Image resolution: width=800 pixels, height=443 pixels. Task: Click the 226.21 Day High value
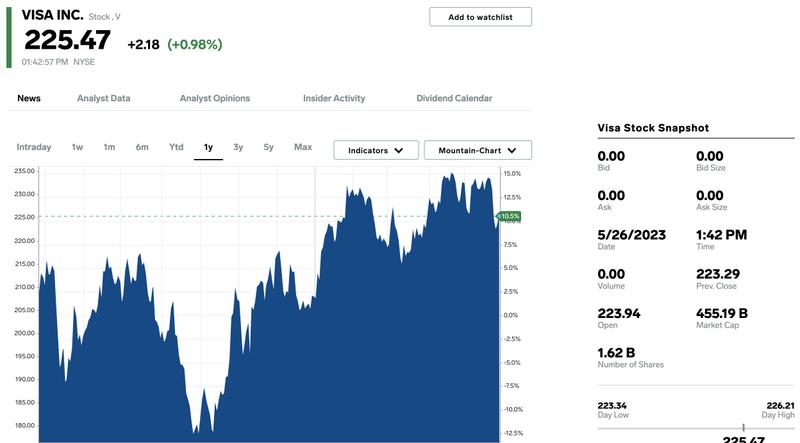coord(780,406)
